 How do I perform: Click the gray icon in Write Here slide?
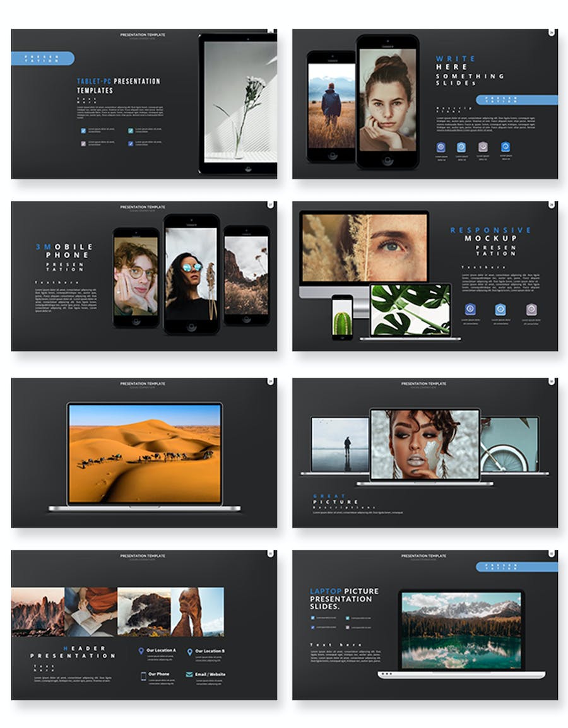[483, 147]
